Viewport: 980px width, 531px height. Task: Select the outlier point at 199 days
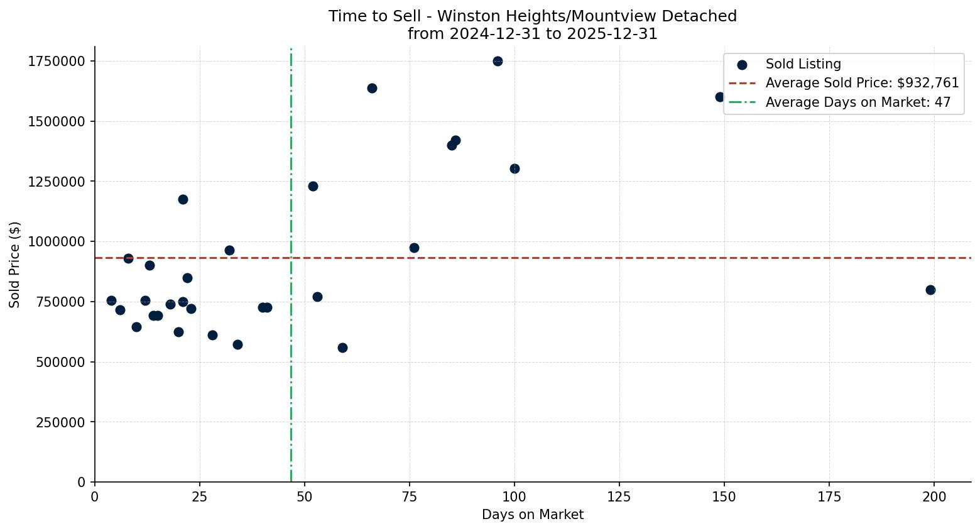click(930, 290)
